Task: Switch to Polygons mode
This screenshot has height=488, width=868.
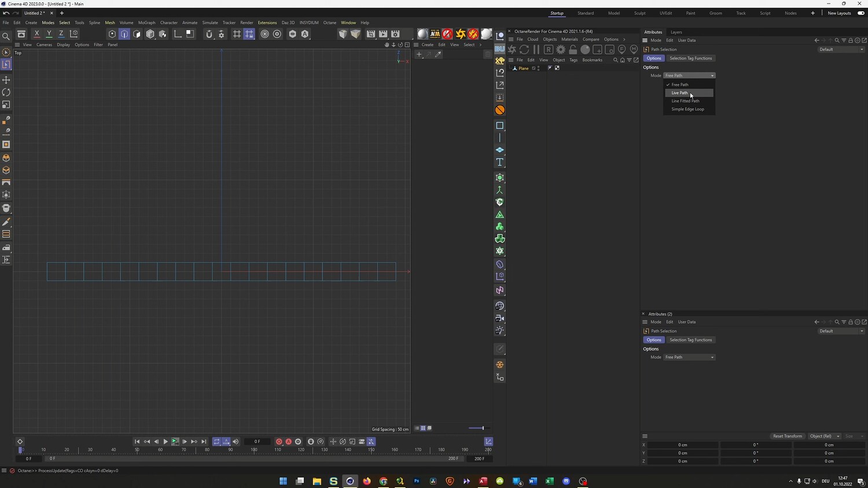Action: [x=137, y=34]
